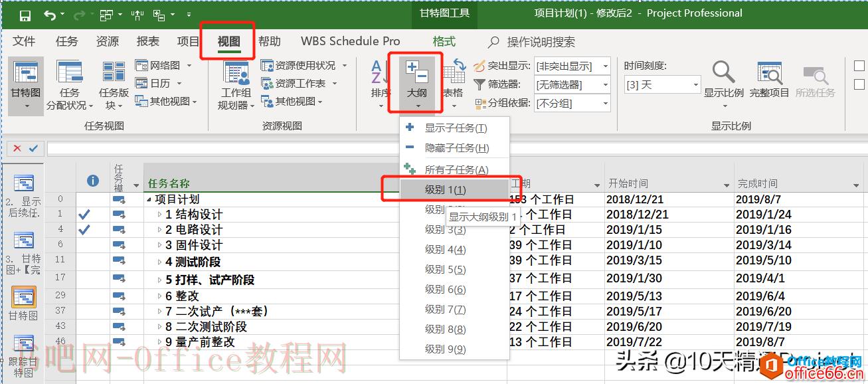Image resolution: width=868 pixels, height=384 pixels.
Task: Switch to the 日历 view
Action: pos(153,83)
